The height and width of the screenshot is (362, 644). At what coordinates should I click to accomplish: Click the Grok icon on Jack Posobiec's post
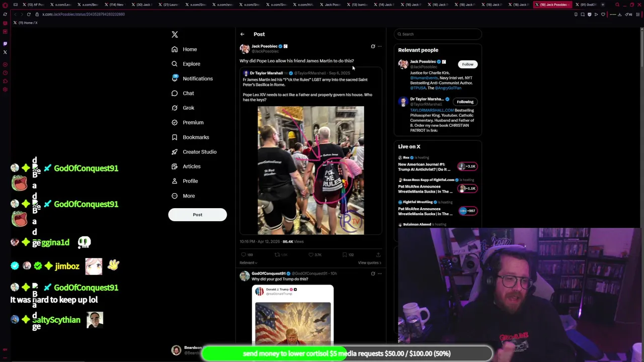pyautogui.click(x=373, y=46)
